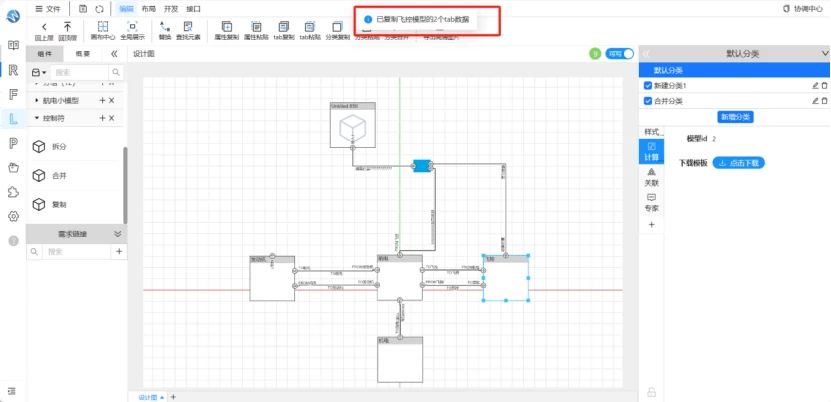The image size is (831, 402).
Task: Open the 替换 replace tool
Action: pos(165,26)
